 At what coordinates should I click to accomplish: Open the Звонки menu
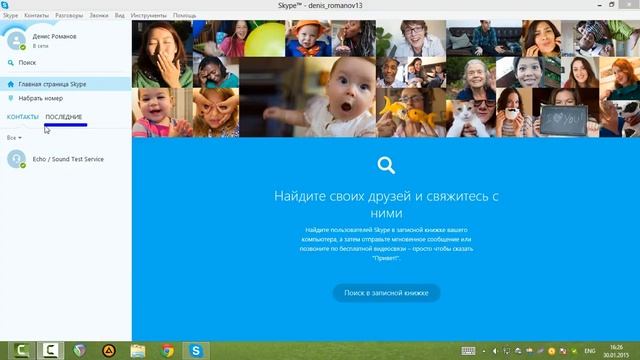[x=99, y=16]
